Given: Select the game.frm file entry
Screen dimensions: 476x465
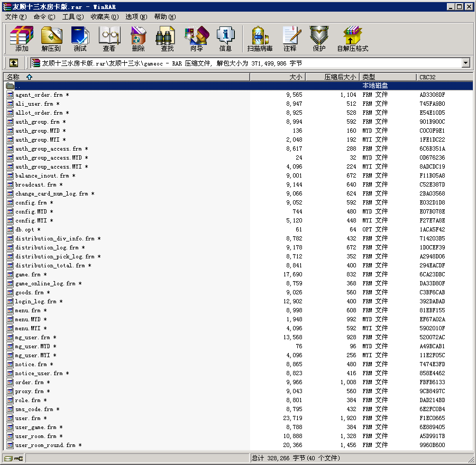Looking at the screenshot, I should (28, 275).
